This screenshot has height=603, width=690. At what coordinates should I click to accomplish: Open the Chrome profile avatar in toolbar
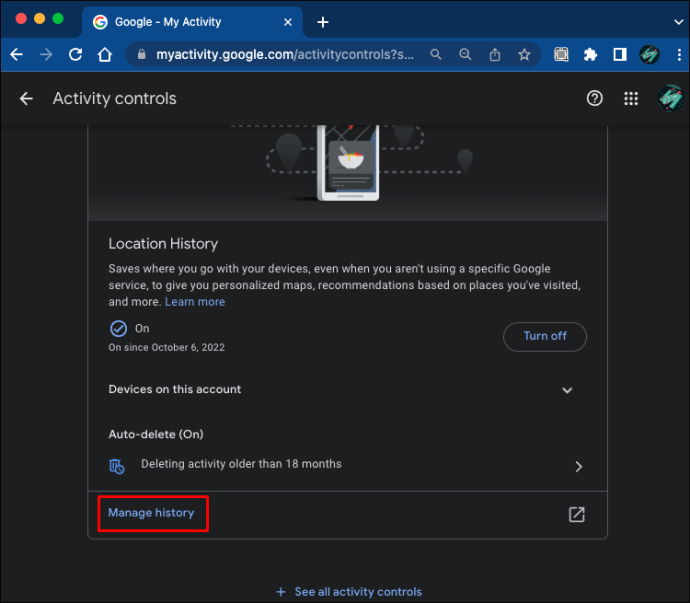650,55
